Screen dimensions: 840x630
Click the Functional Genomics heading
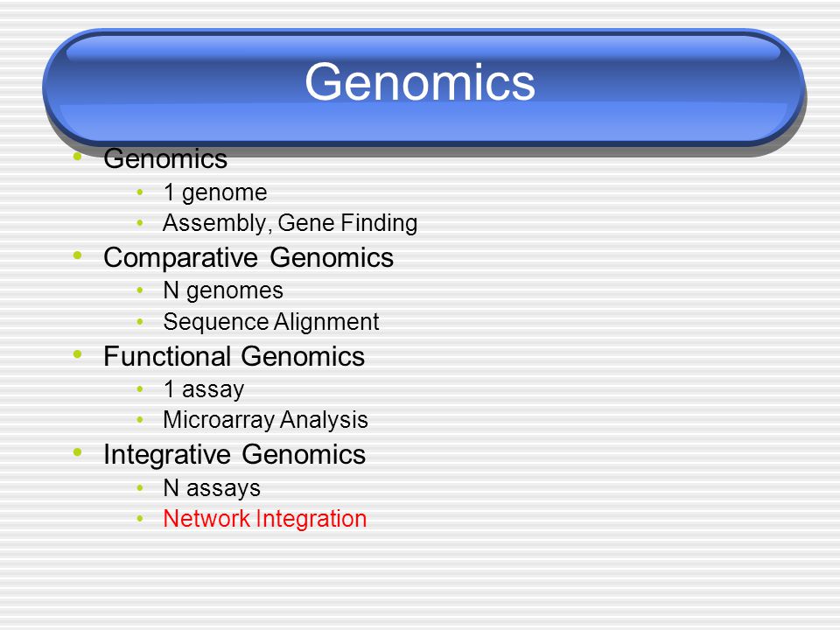pos(234,356)
